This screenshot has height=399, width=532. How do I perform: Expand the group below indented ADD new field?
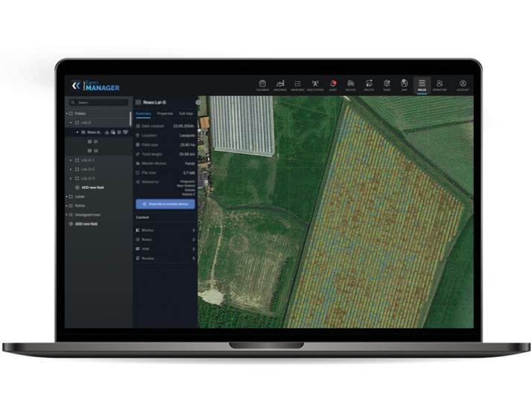[x=67, y=197]
